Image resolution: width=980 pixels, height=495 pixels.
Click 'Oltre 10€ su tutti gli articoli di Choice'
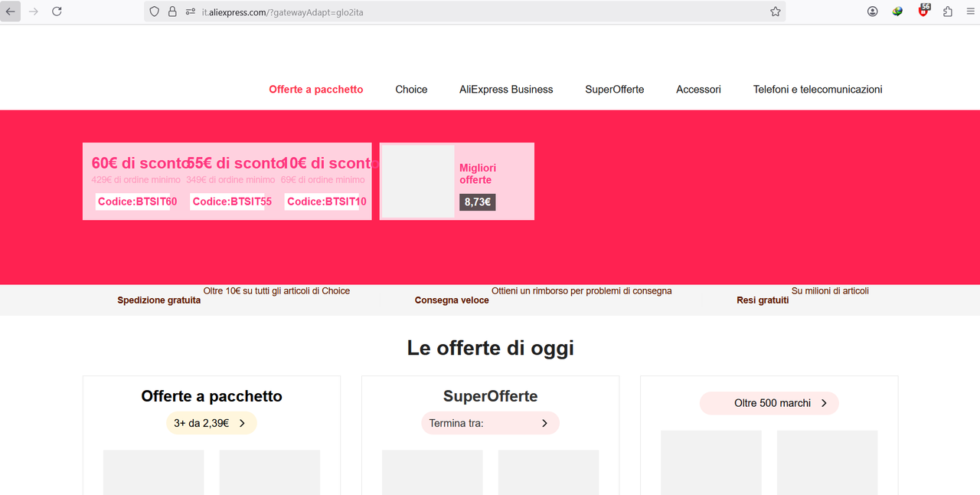click(x=276, y=291)
